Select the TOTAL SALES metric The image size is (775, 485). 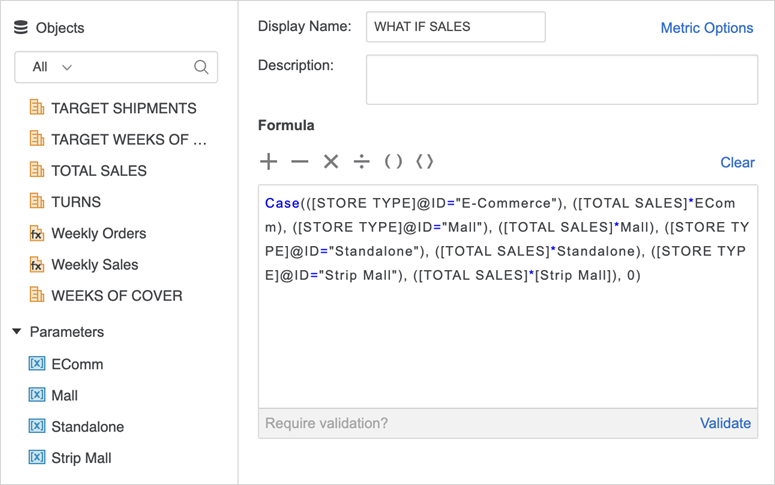pyautogui.click(x=98, y=171)
